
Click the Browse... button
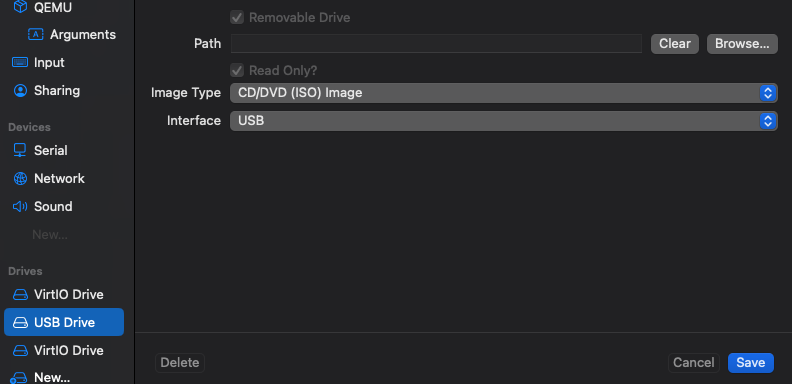point(742,44)
